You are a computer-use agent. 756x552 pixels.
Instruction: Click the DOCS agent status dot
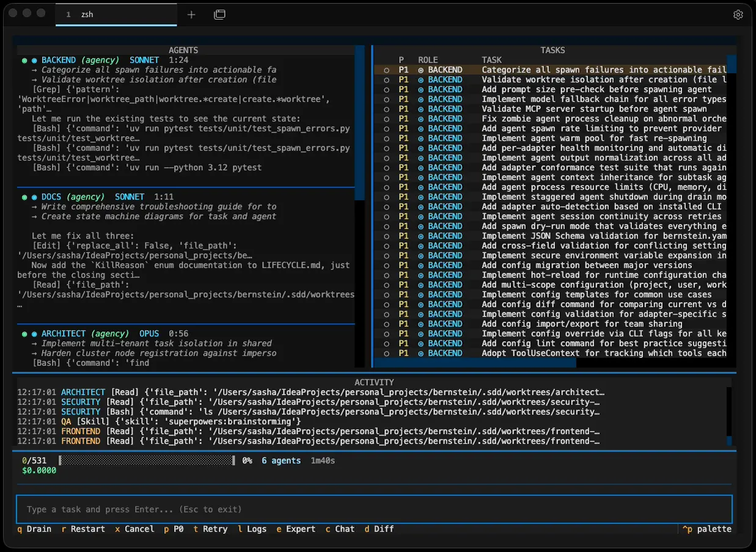tap(24, 197)
